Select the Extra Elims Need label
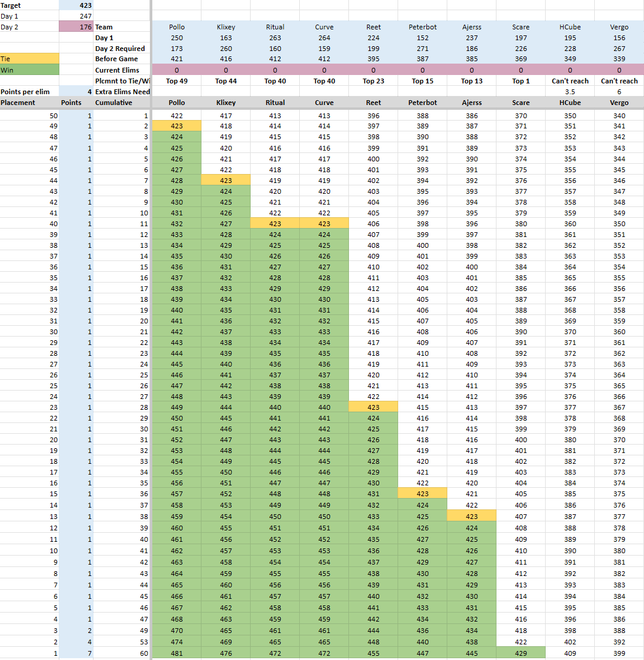The width and height of the screenshot is (644, 660). (x=122, y=92)
